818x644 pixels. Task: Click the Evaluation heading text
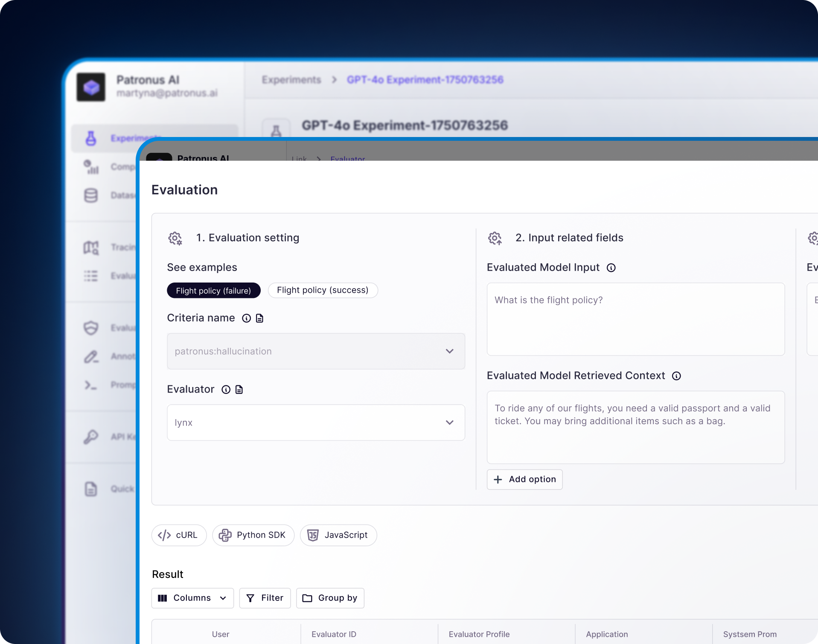[x=185, y=190]
